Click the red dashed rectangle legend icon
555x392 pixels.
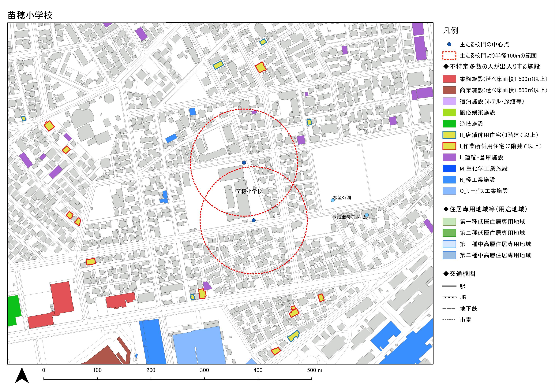coord(449,56)
